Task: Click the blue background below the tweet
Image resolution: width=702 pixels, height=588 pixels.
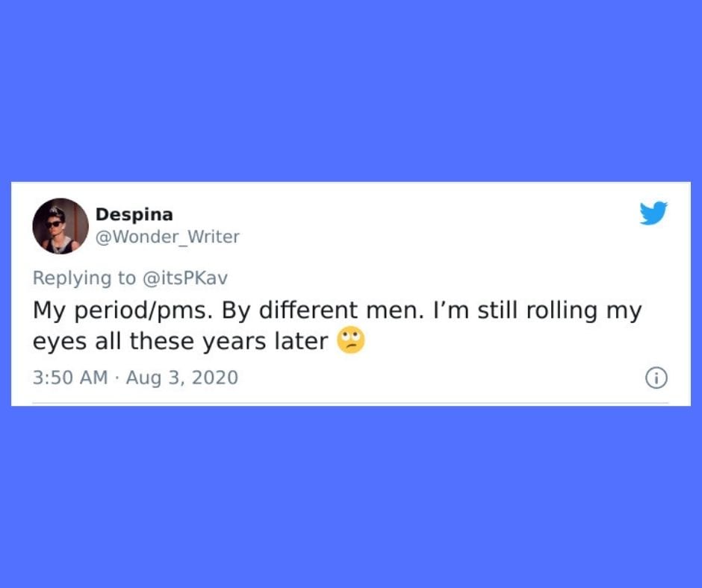Action: pyautogui.click(x=351, y=497)
